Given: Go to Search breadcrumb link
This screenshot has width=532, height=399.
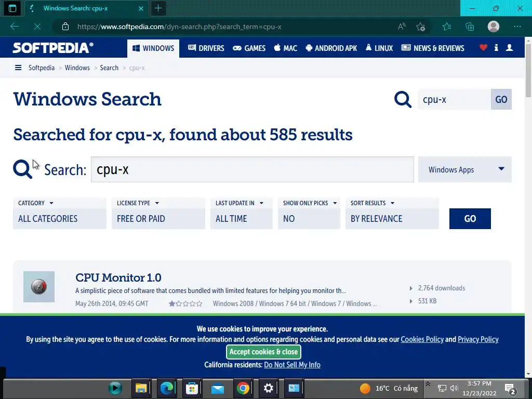Looking at the screenshot, I should pos(109,68).
